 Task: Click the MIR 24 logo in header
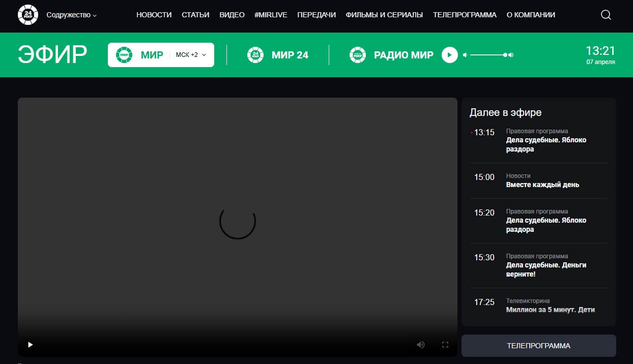[x=27, y=15]
